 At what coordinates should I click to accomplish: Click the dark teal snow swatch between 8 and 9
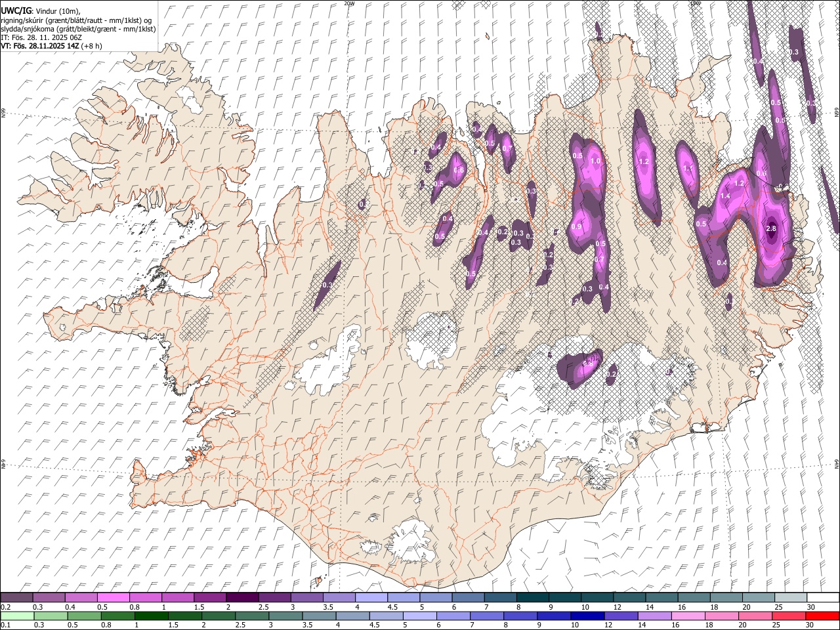(x=532, y=597)
